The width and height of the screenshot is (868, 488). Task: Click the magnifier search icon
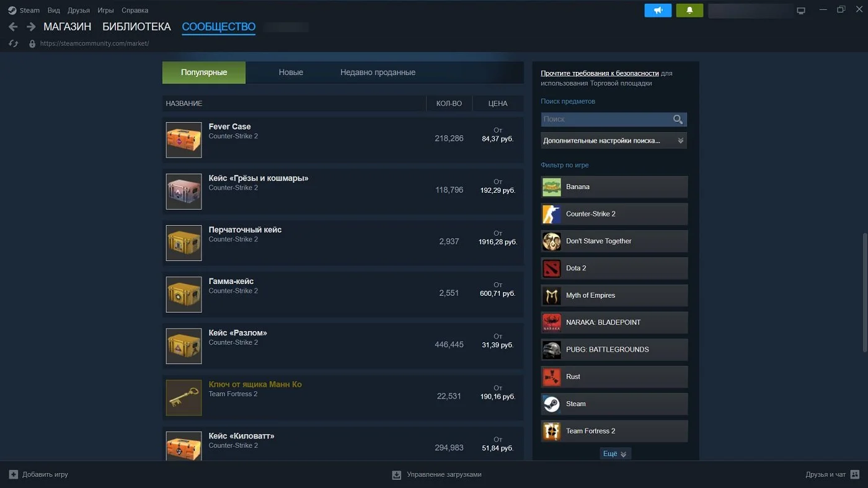click(678, 119)
